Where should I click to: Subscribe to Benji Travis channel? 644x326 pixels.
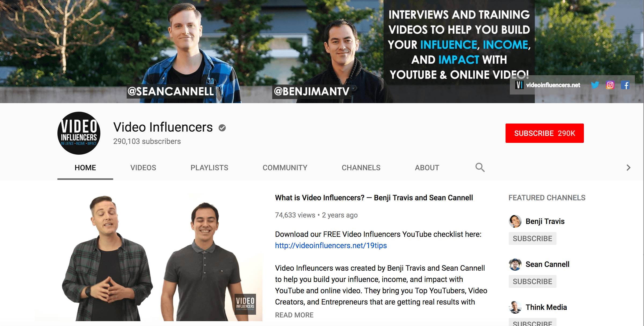pyautogui.click(x=532, y=238)
